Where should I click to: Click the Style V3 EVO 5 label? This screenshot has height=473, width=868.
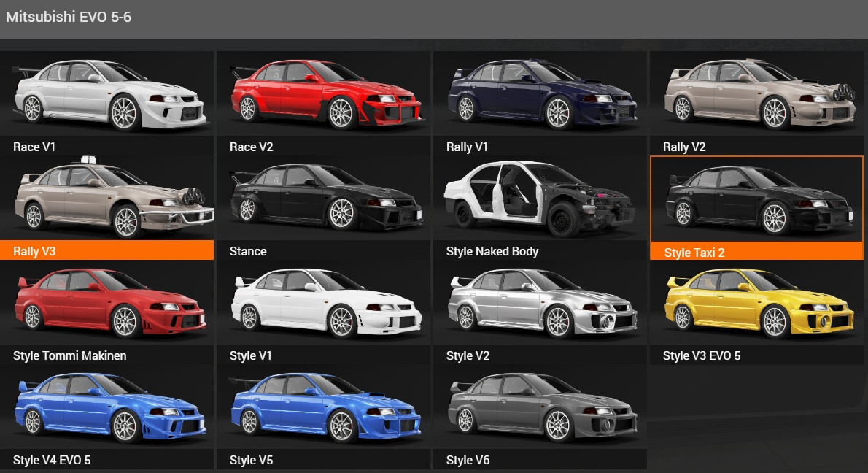click(x=702, y=355)
